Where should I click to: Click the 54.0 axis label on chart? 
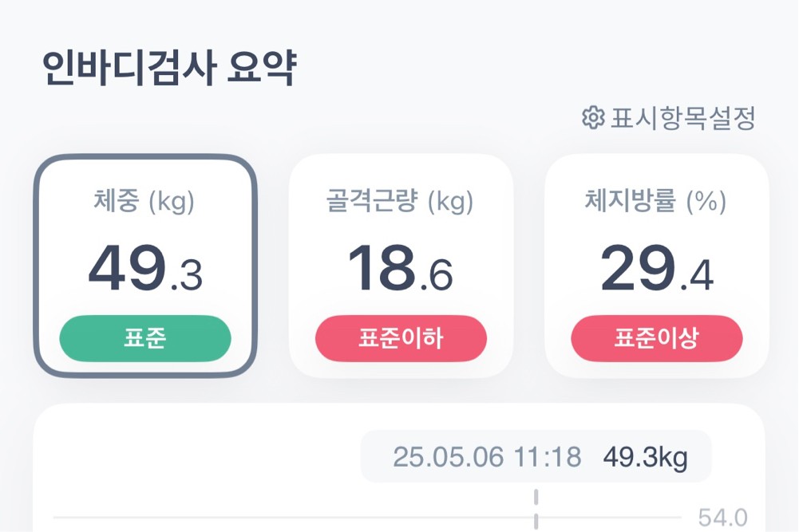tap(722, 518)
